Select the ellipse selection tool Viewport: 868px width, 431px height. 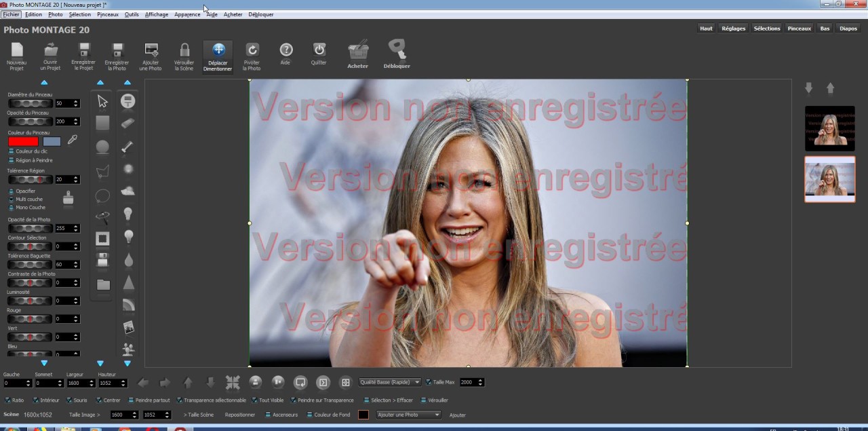click(x=102, y=147)
